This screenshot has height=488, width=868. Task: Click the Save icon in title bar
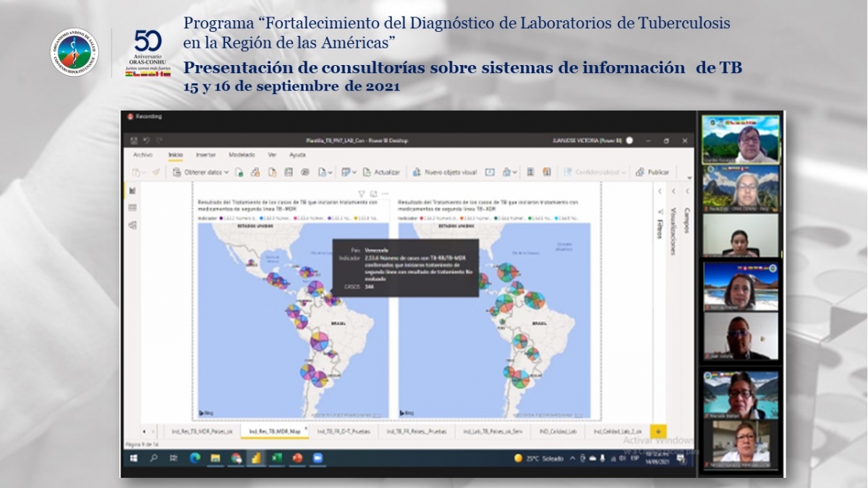tap(134, 140)
